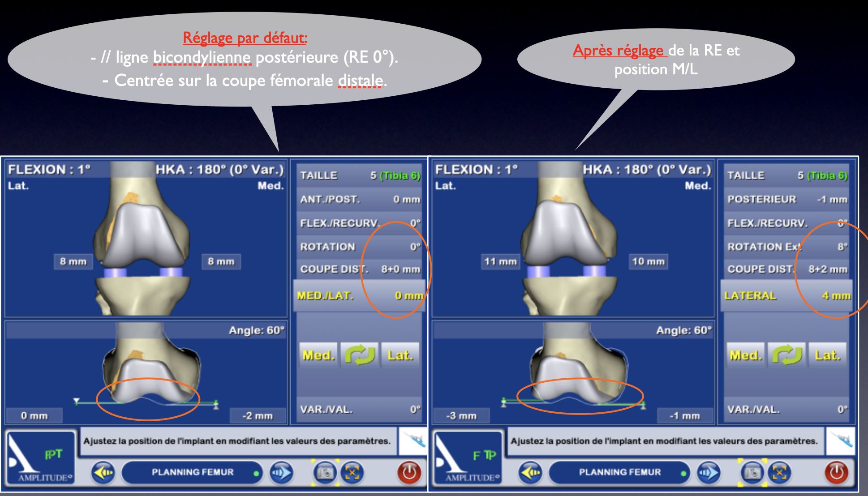
Task: Click the Amplitude logo in left panel
Action: [41, 458]
